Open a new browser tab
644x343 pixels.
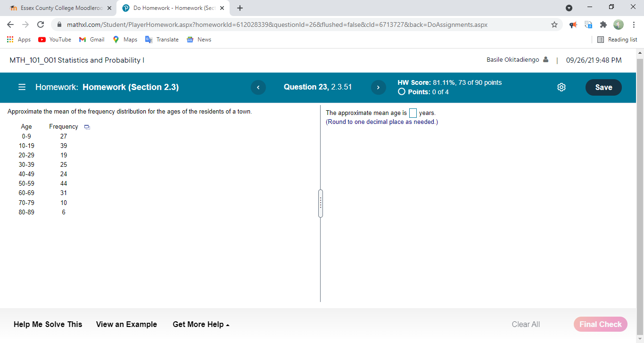coord(240,8)
